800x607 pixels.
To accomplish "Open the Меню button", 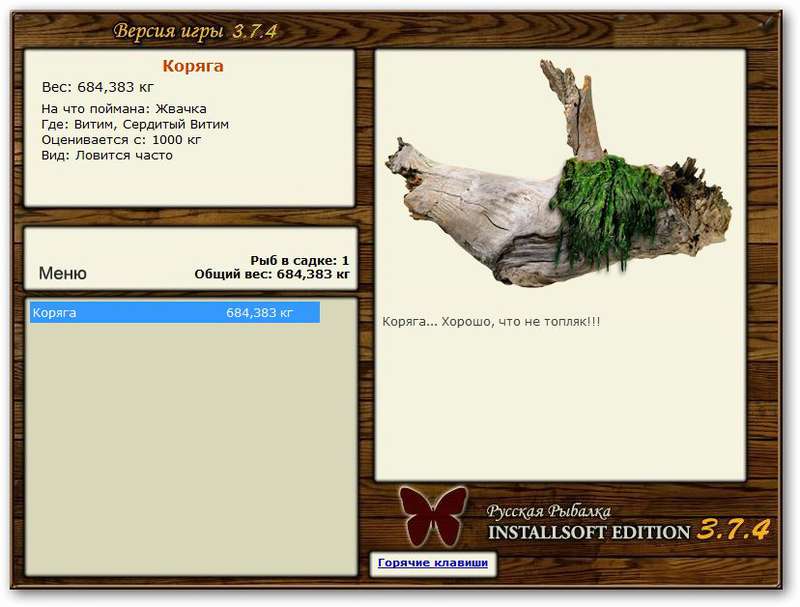I will point(63,273).
